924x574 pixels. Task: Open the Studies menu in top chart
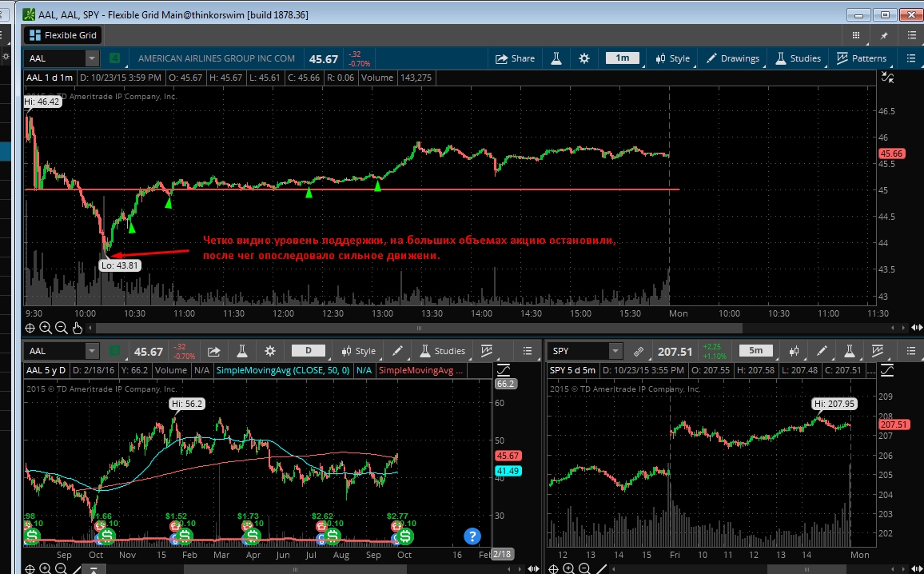[x=797, y=58]
